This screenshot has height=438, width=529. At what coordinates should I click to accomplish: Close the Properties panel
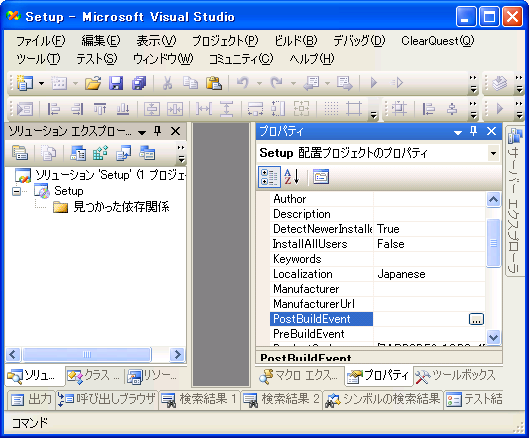tap(491, 131)
